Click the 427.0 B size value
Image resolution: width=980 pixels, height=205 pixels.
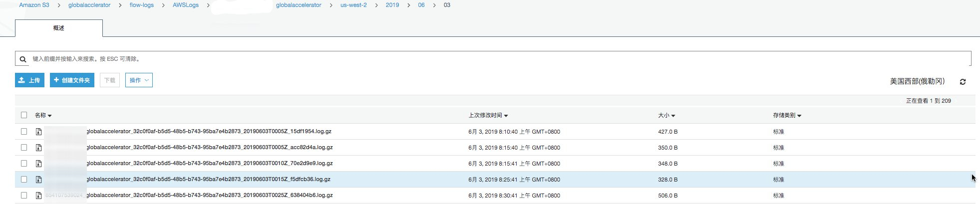[667, 132]
